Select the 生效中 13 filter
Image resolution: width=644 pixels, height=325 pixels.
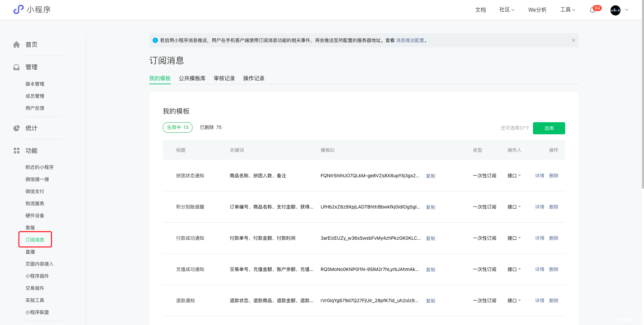coord(177,128)
